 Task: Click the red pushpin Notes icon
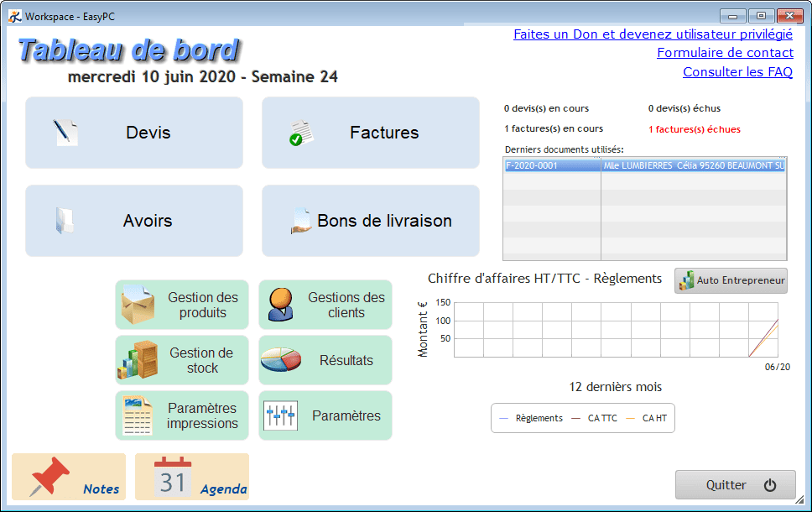pos(49,476)
